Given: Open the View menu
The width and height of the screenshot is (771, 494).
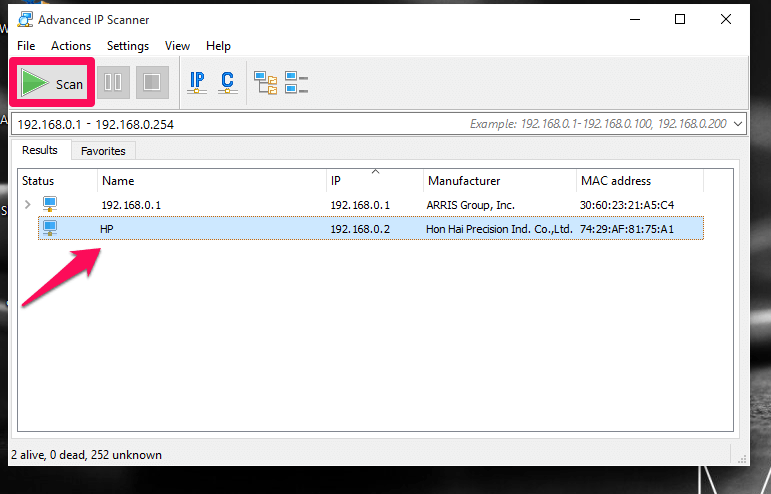Looking at the screenshot, I should [x=177, y=46].
